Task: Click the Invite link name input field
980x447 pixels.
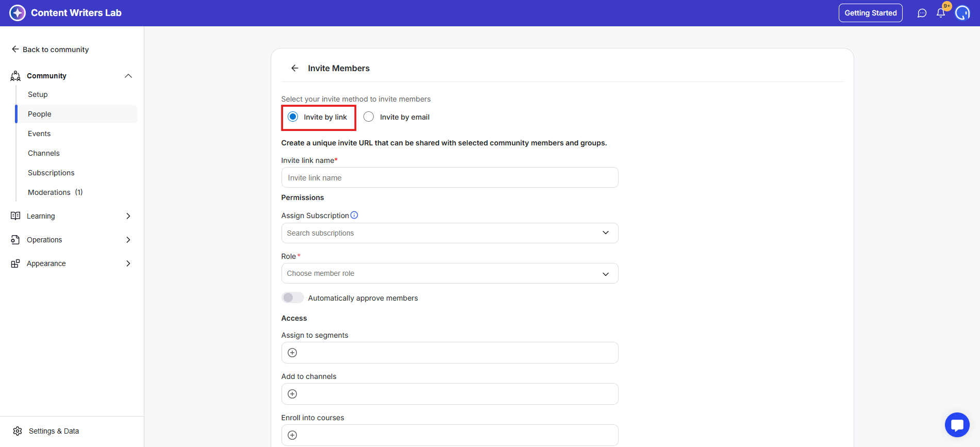Action: pos(450,178)
